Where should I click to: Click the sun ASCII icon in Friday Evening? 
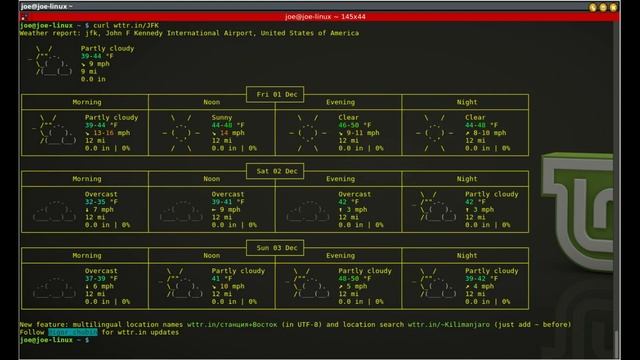point(307,133)
